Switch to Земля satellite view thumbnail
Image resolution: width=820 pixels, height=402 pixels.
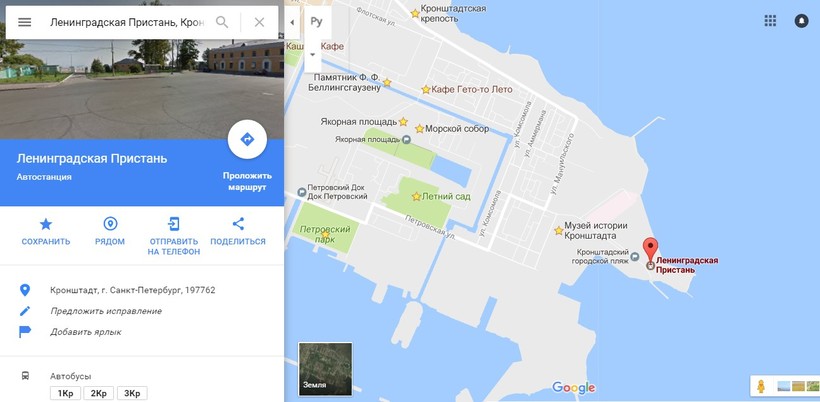click(x=325, y=369)
